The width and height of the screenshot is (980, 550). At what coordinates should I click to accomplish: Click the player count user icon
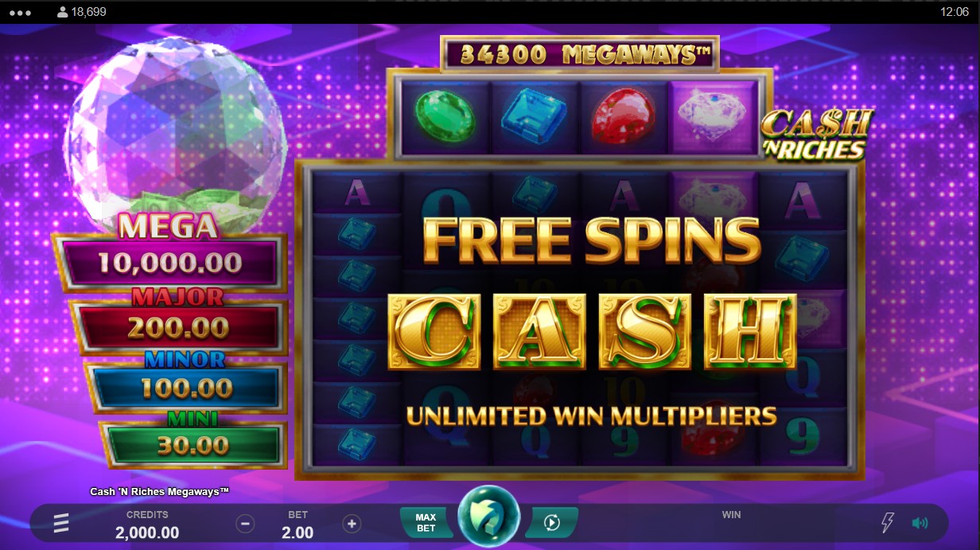point(63,12)
